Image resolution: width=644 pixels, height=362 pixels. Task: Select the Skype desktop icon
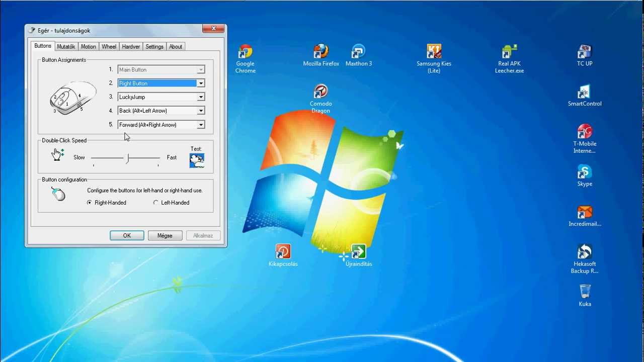click(x=585, y=175)
